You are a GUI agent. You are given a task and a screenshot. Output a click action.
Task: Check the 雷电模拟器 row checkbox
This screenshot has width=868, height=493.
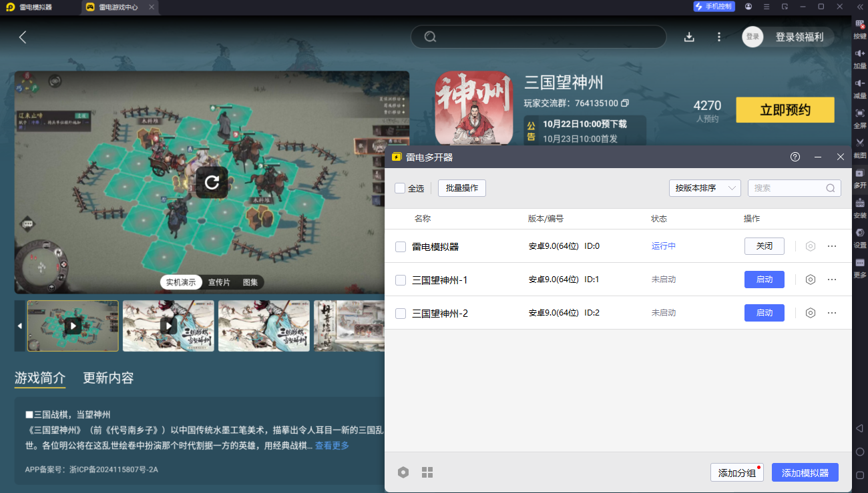click(x=401, y=246)
